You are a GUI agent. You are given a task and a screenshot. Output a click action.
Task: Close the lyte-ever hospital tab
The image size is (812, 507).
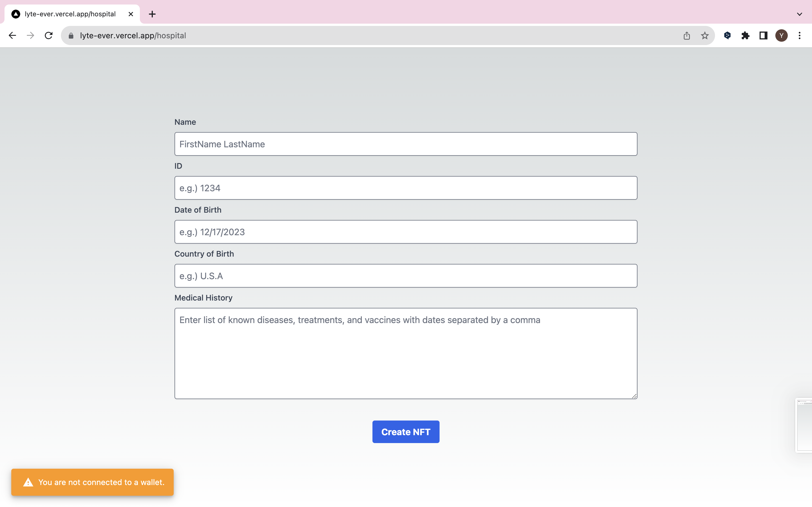pyautogui.click(x=131, y=14)
